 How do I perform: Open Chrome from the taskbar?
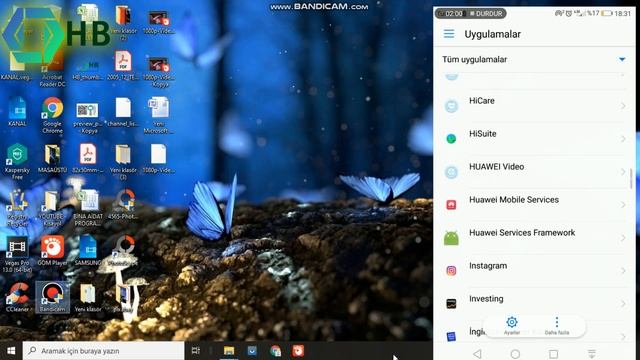click(276, 351)
